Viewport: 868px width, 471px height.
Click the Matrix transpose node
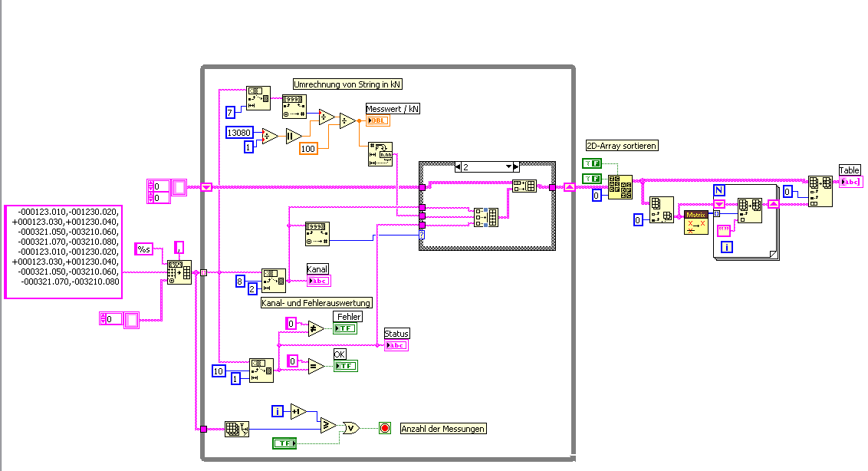pyautogui.click(x=695, y=222)
